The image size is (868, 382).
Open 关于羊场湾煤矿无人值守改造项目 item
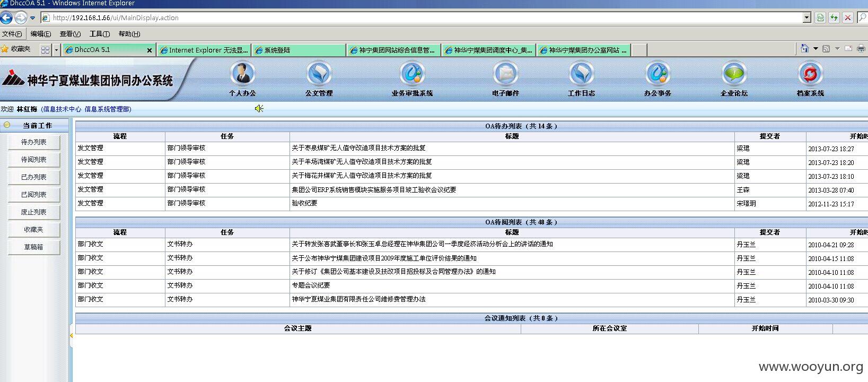(x=362, y=162)
